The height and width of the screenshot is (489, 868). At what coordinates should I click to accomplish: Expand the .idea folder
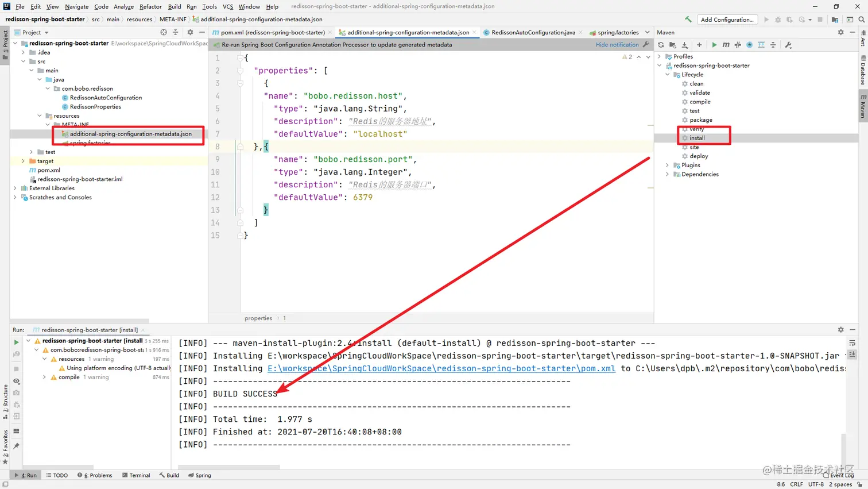[24, 52]
